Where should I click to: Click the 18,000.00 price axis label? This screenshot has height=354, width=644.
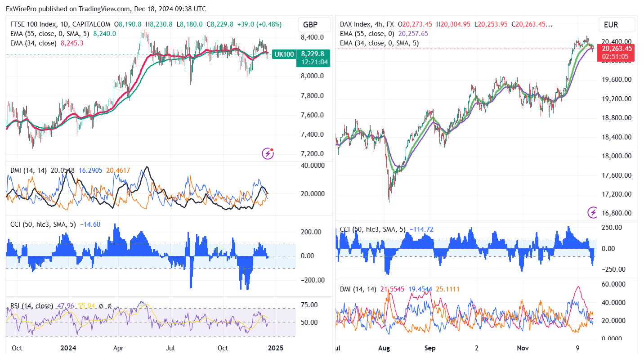(617, 156)
